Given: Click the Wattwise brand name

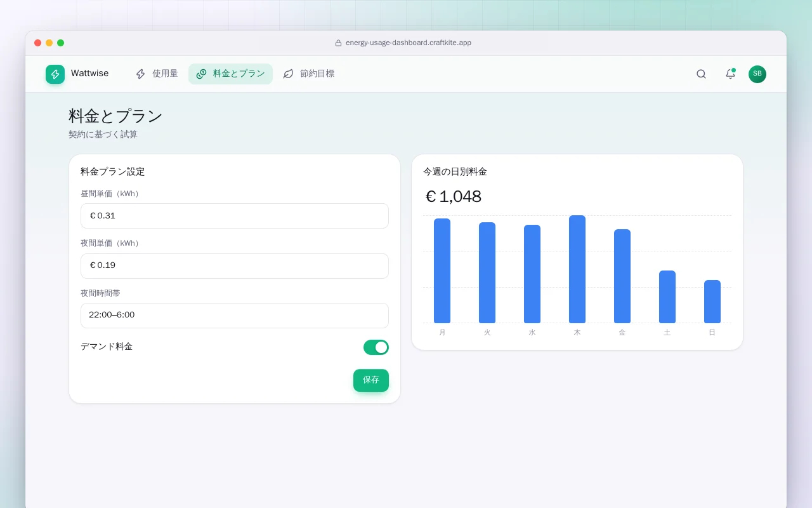Looking at the screenshot, I should point(89,74).
